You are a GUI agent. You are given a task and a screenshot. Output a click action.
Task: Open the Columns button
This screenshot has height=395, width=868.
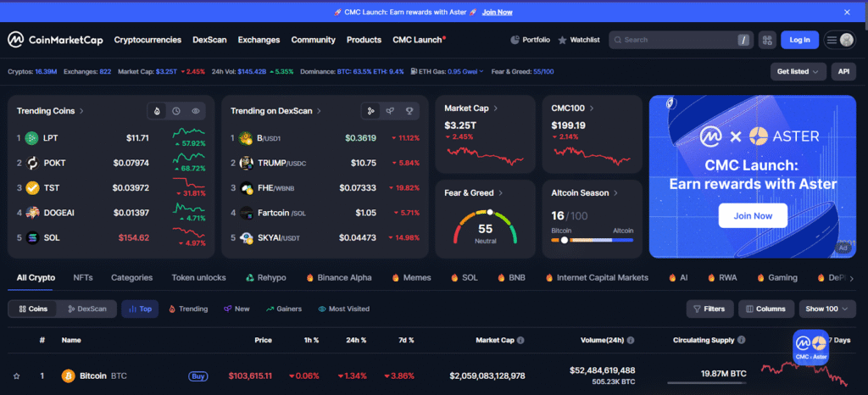[x=766, y=309]
